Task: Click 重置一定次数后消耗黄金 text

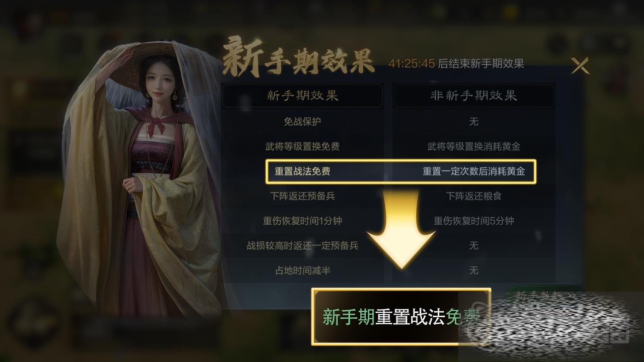Action: (473, 171)
